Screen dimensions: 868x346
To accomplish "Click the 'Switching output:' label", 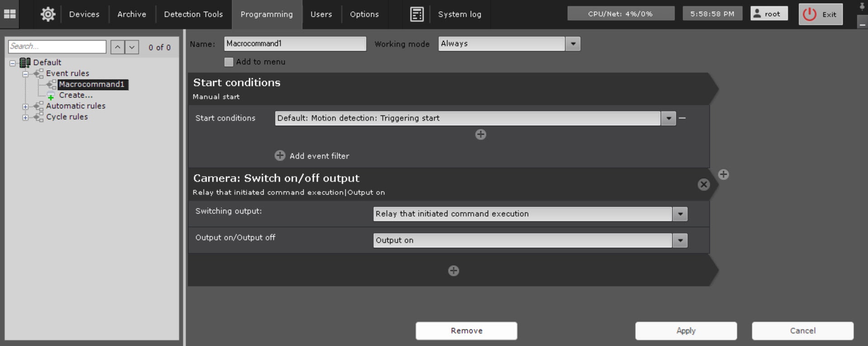I will [228, 211].
